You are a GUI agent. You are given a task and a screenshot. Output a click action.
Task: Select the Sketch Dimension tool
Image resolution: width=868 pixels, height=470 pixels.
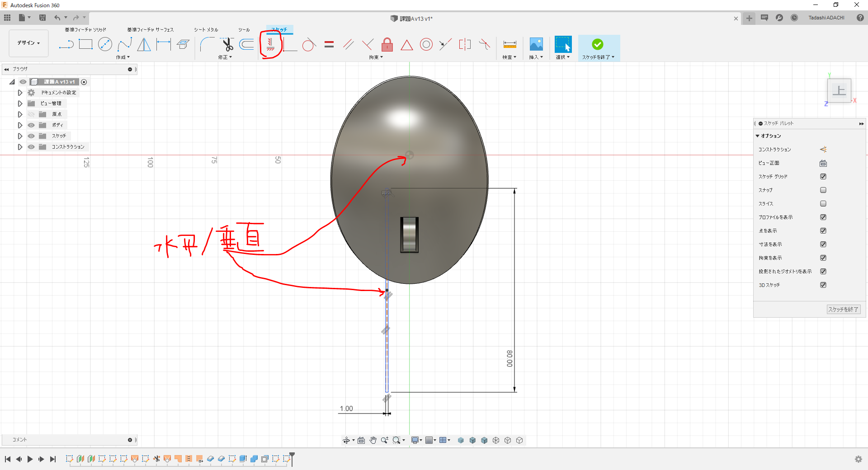(x=163, y=44)
